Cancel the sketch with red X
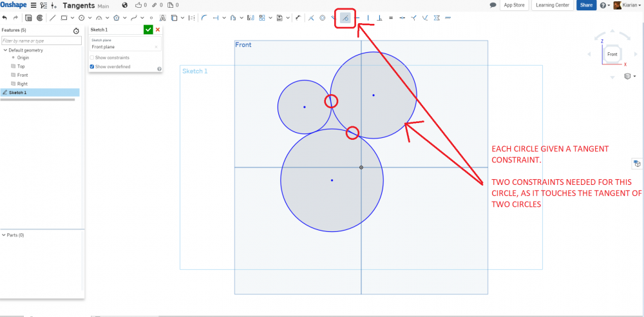Image resolution: width=644 pixels, height=317 pixels. [158, 30]
